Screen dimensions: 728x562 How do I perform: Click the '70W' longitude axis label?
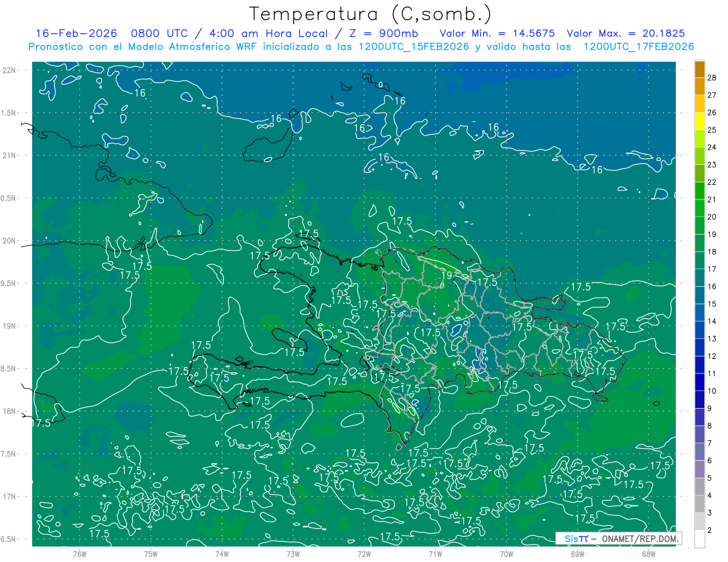(507, 554)
